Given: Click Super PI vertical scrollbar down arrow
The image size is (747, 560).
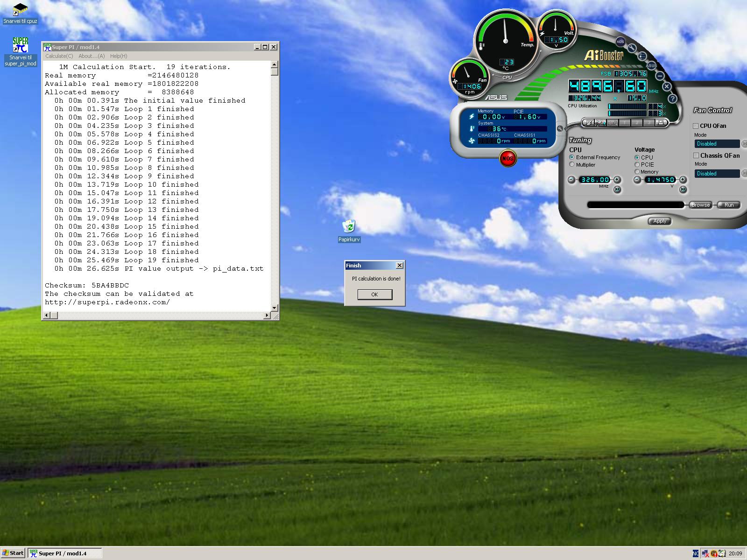Looking at the screenshot, I should point(275,308).
